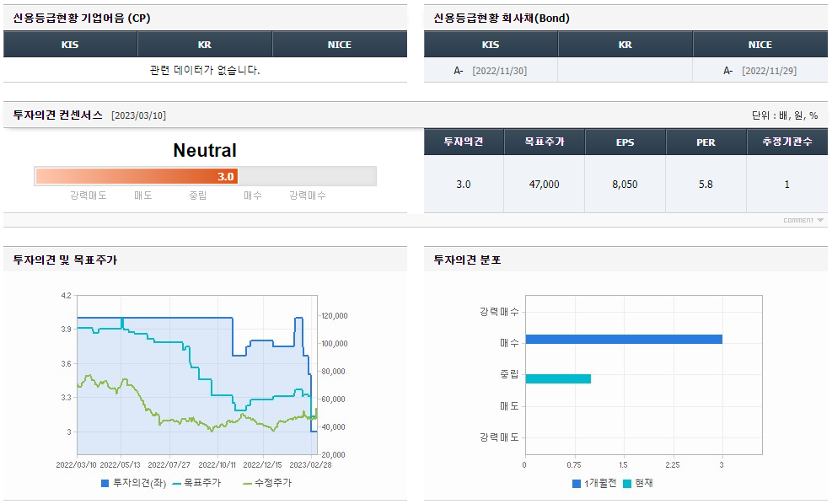Click the 현재 legend entry
Screen dimensions: 832x504
click(x=638, y=483)
